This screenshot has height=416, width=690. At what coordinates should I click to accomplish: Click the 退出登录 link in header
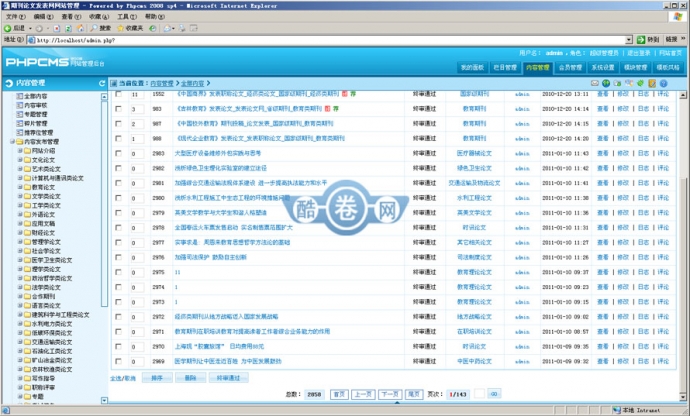point(639,53)
